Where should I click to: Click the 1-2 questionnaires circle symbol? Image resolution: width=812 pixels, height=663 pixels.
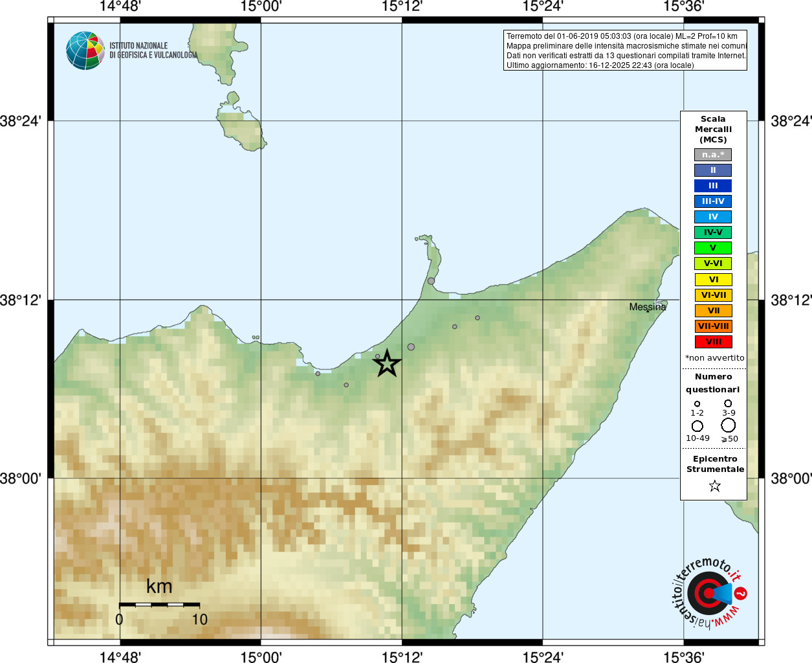click(x=697, y=403)
